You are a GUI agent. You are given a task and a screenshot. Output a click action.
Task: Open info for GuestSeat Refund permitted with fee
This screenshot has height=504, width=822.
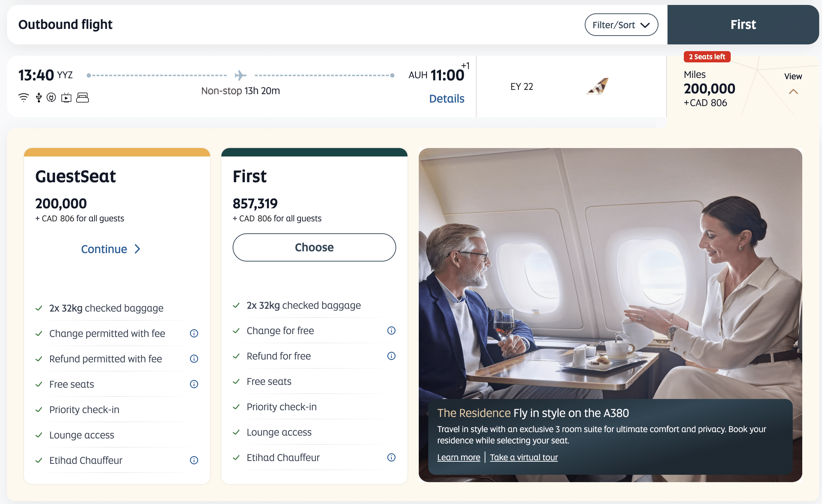point(194,359)
